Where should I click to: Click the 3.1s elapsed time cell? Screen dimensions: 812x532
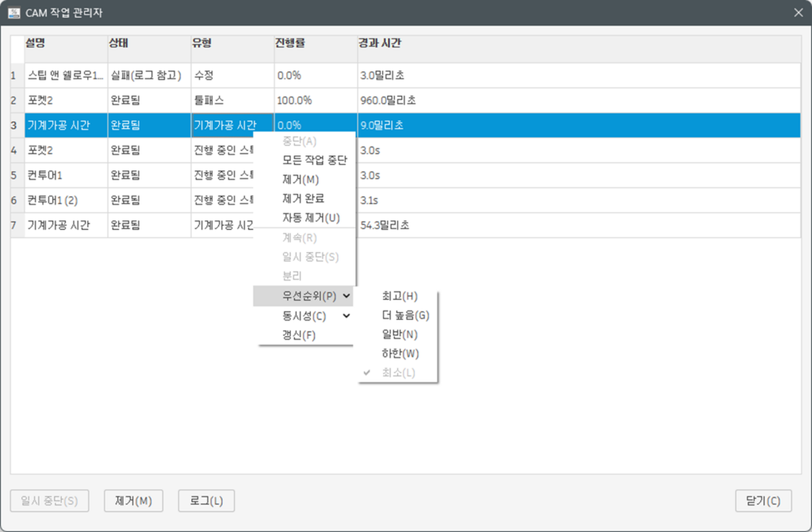point(579,200)
